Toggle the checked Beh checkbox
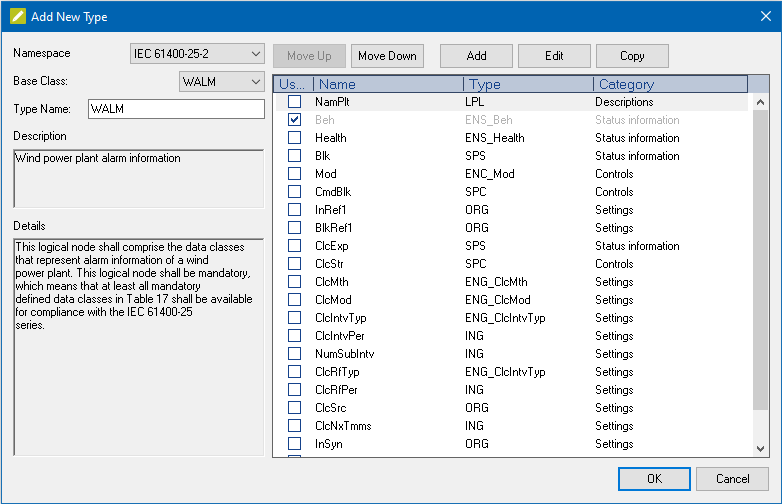782x504 pixels. pos(295,120)
